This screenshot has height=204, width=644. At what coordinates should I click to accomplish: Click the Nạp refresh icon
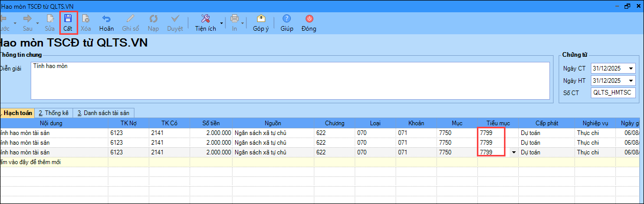(x=153, y=18)
